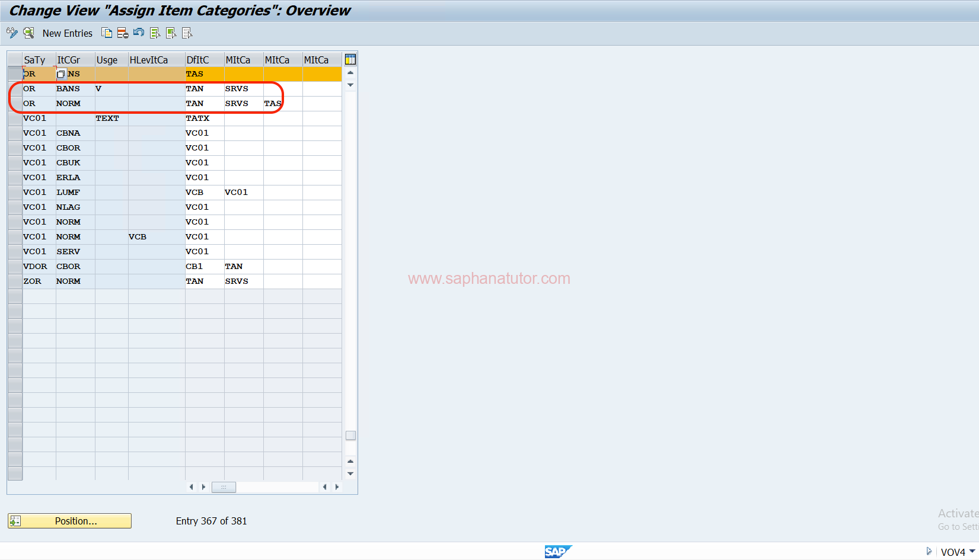
Task: Select row VC01 CBNA
Action: tap(15, 133)
